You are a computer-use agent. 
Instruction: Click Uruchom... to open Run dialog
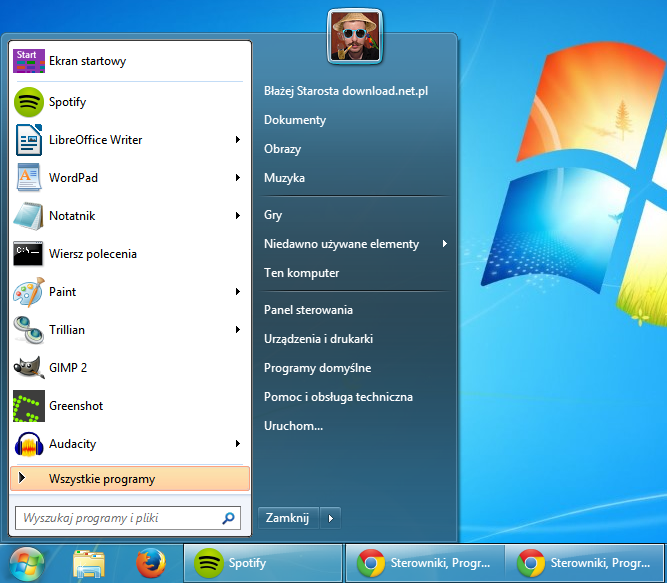(294, 426)
